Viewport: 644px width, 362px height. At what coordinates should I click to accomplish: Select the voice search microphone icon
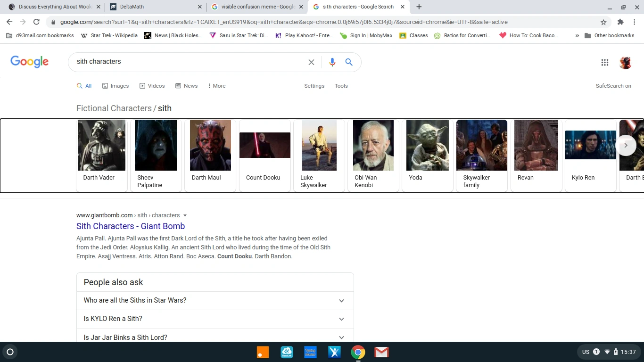pyautogui.click(x=332, y=62)
